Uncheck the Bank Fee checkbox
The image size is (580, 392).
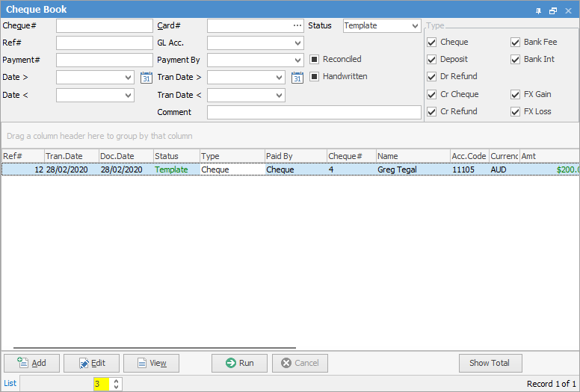(515, 42)
